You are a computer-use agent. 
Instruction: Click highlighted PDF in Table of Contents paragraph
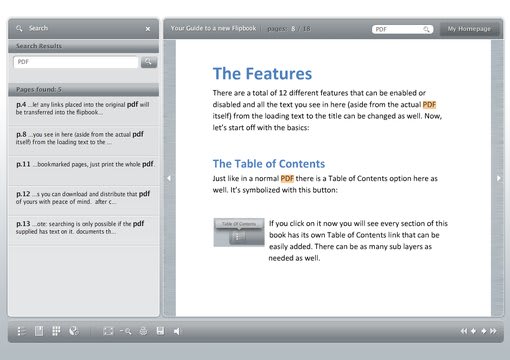(x=287, y=179)
